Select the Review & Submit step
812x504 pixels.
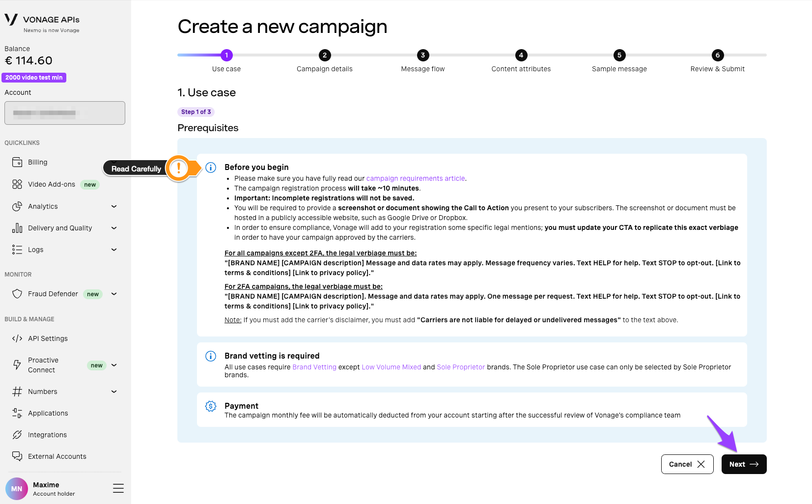coord(717,55)
